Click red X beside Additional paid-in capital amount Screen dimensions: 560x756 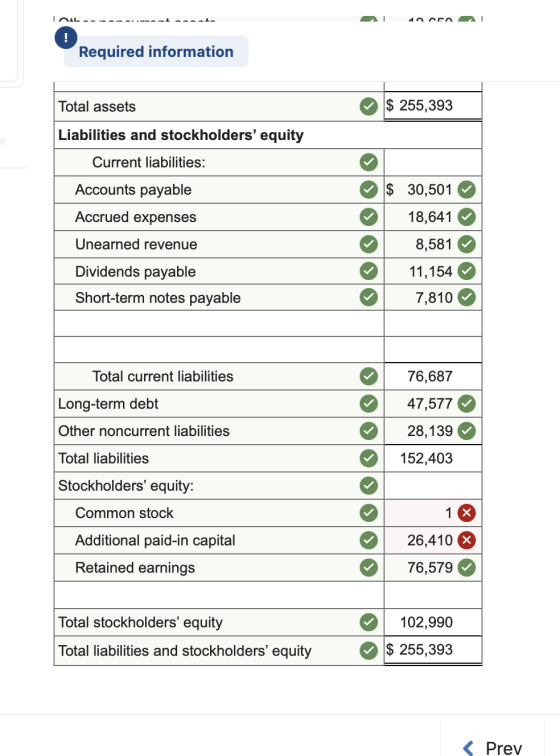466,540
